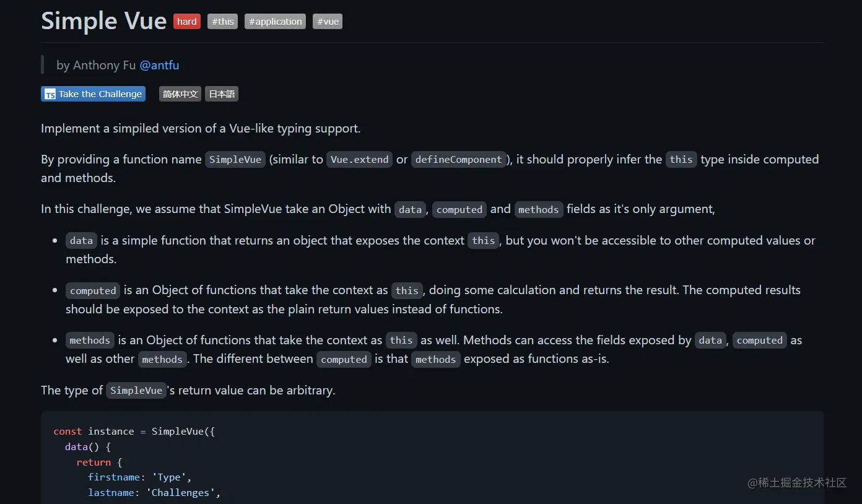Open the 日本語 translation badge
The width and height of the screenshot is (862, 504).
click(x=222, y=94)
